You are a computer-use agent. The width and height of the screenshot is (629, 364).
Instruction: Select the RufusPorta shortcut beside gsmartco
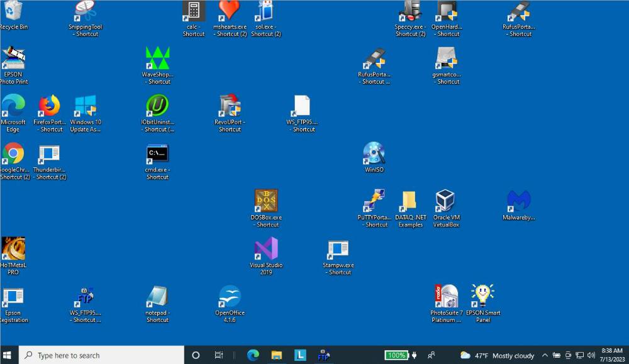pyautogui.click(x=374, y=65)
